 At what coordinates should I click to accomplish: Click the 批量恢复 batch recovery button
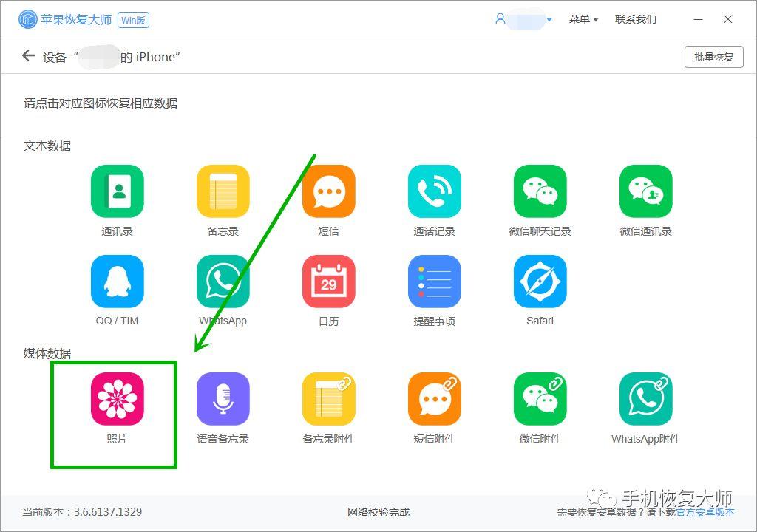point(713,56)
